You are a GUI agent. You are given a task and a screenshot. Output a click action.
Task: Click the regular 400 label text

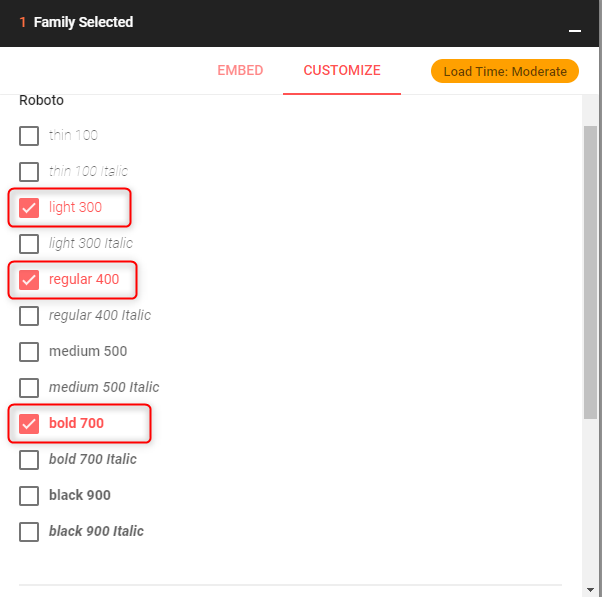(x=84, y=280)
